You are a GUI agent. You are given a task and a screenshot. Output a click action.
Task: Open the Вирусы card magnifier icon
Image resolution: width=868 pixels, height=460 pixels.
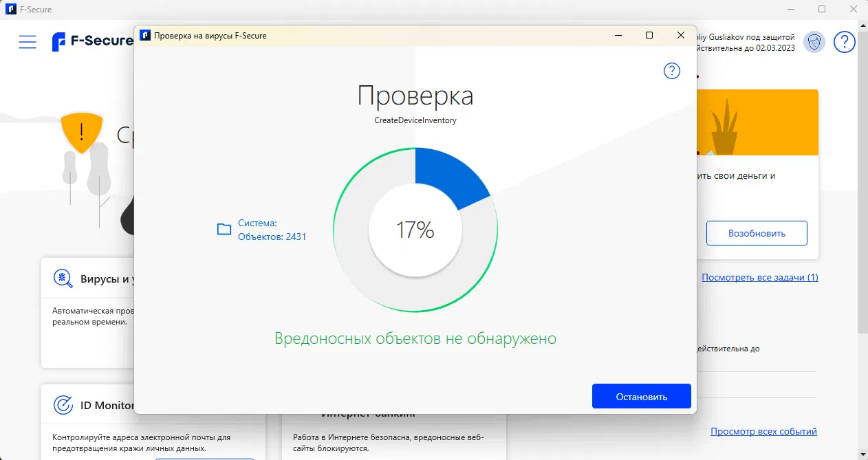click(x=63, y=278)
